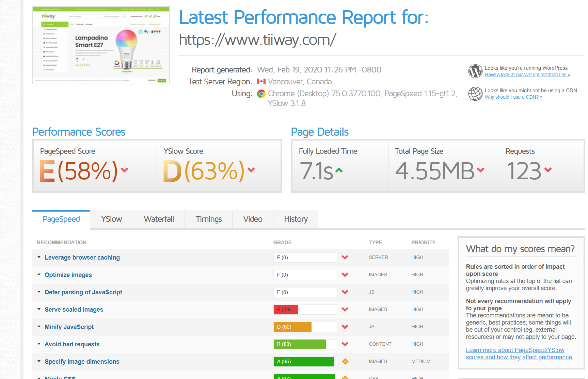Switch to the PageSpeed tab
588x379 pixels.
(x=61, y=219)
